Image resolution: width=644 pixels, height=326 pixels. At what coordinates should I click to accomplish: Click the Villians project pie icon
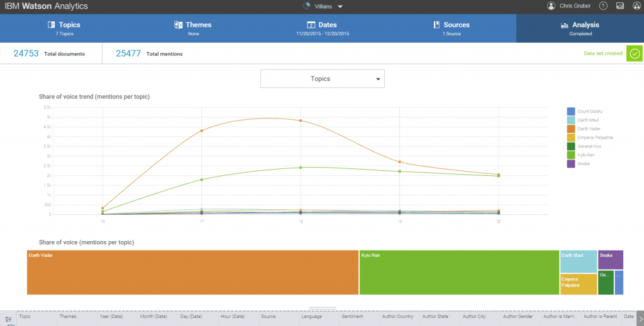(x=306, y=6)
